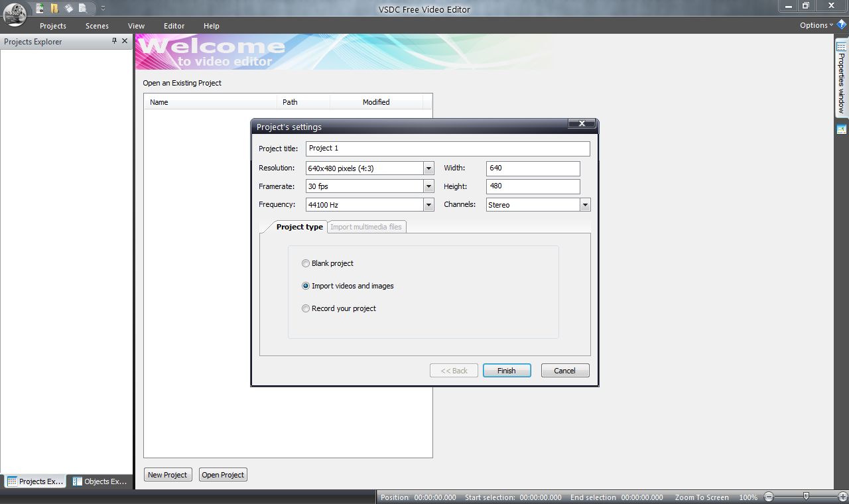Open the View menu
The height and width of the screenshot is (504, 849).
click(136, 26)
